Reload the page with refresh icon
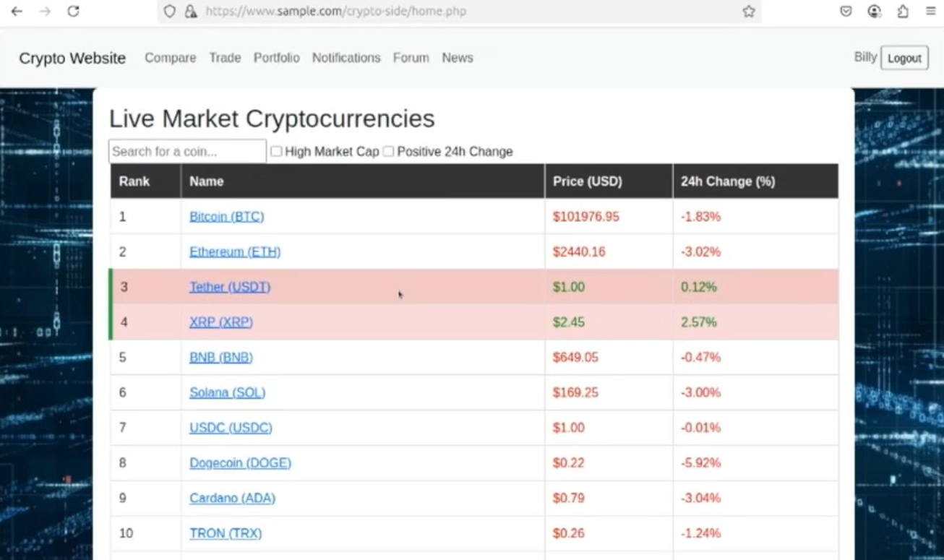The width and height of the screenshot is (944, 560). click(73, 12)
